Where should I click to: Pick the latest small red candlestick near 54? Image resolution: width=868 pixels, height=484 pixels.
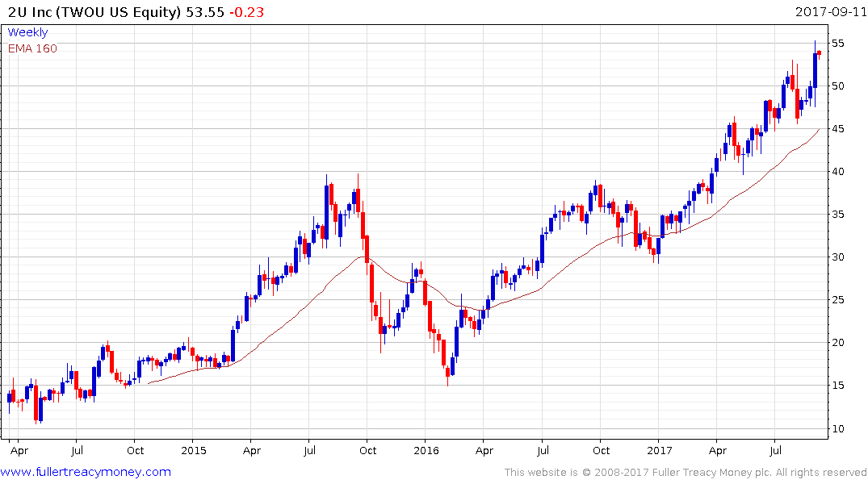[820, 53]
